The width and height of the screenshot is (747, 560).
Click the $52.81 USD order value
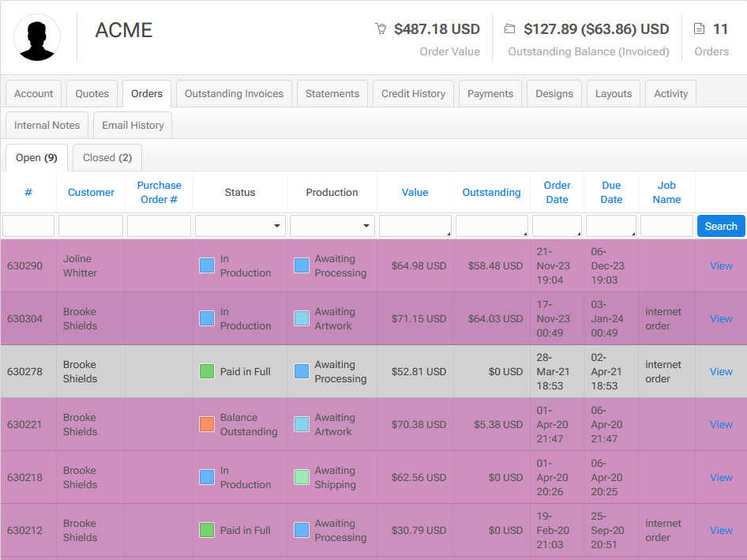pyautogui.click(x=419, y=372)
